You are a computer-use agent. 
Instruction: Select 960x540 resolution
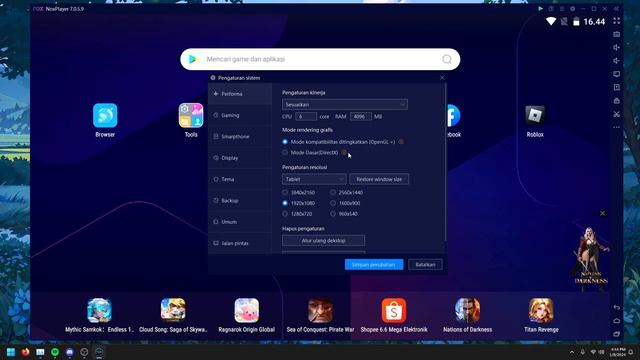point(333,213)
